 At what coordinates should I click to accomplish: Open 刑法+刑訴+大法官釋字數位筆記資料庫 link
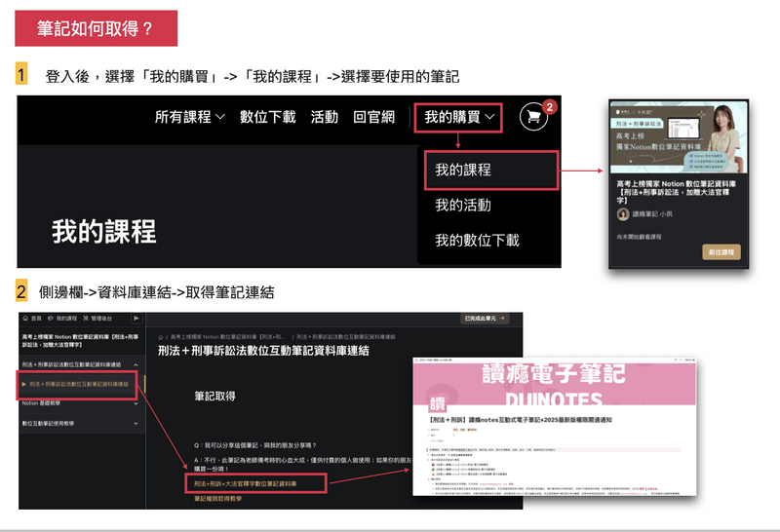(x=255, y=482)
